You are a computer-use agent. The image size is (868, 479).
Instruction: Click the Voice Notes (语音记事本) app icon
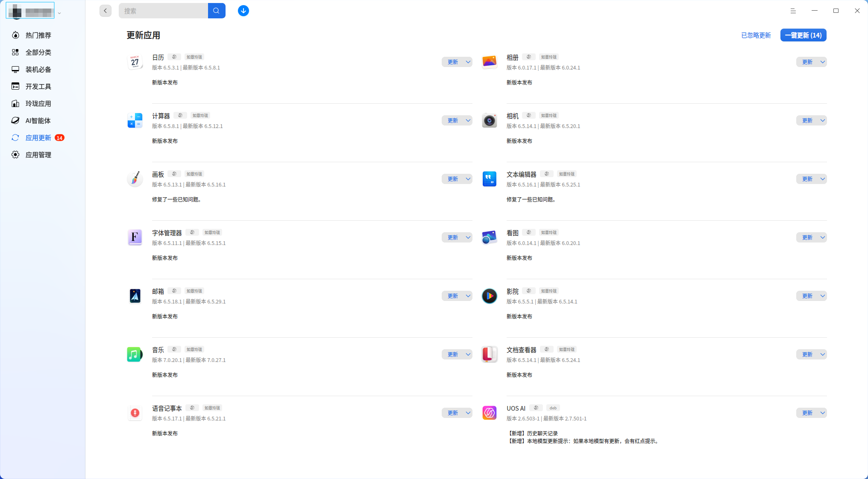pos(135,413)
